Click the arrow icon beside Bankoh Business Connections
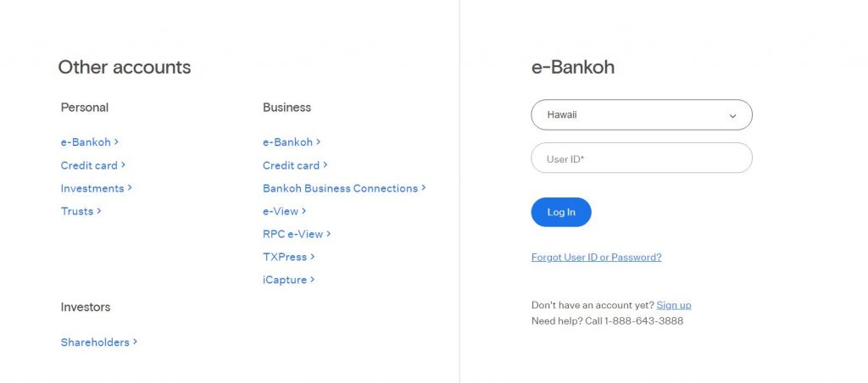 tap(424, 187)
